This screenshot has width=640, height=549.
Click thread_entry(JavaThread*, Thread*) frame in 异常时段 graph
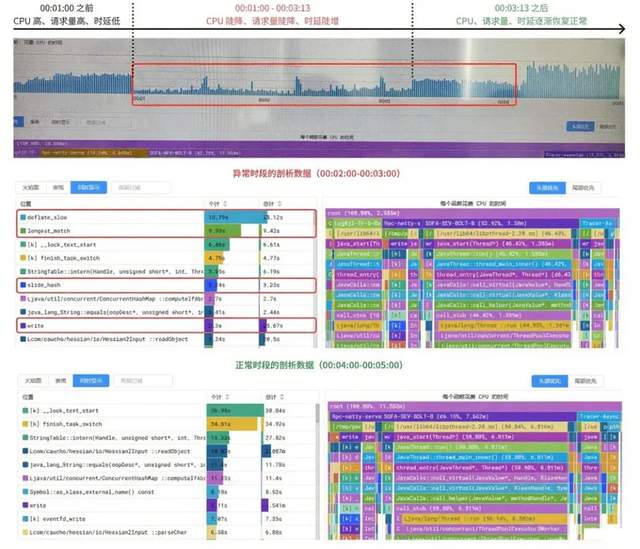(503, 274)
